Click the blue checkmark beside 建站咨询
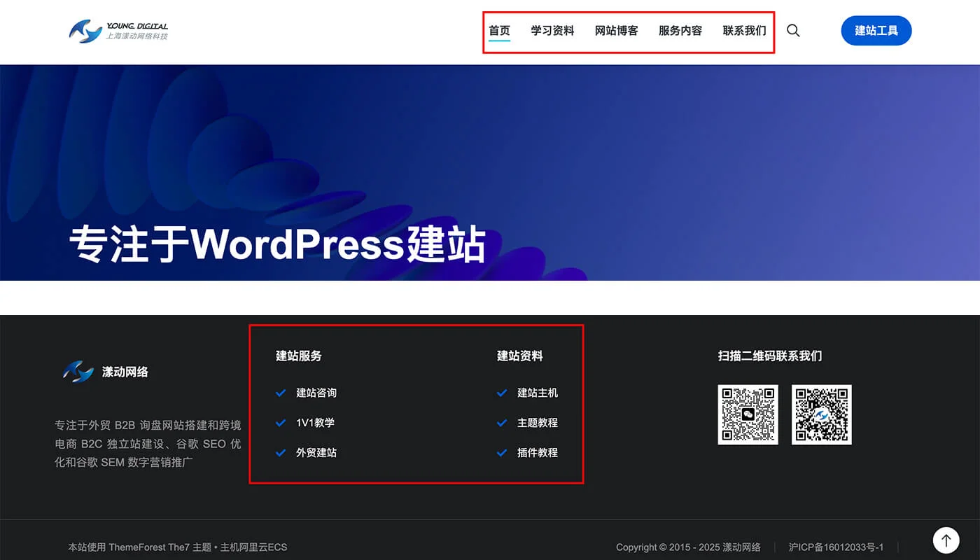 pos(282,393)
